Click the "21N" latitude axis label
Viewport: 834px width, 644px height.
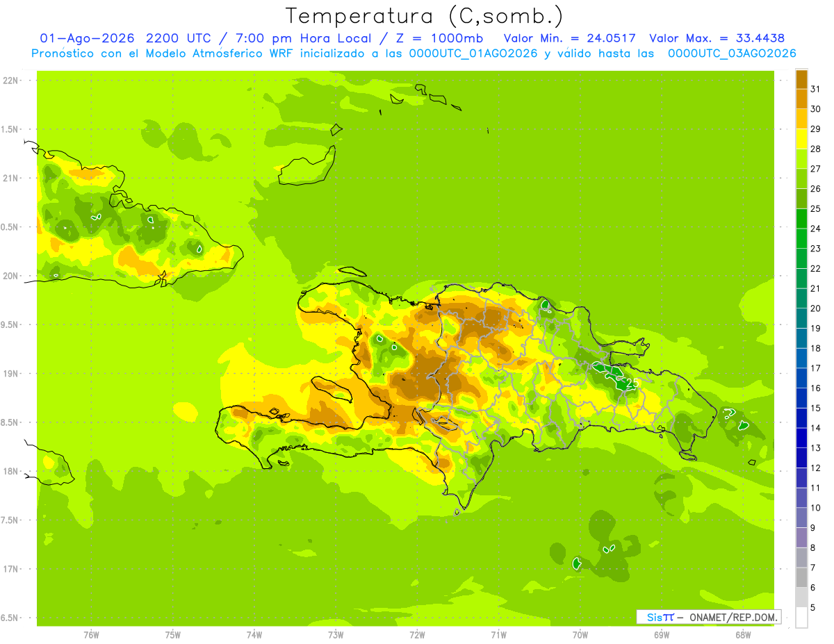click(10, 178)
